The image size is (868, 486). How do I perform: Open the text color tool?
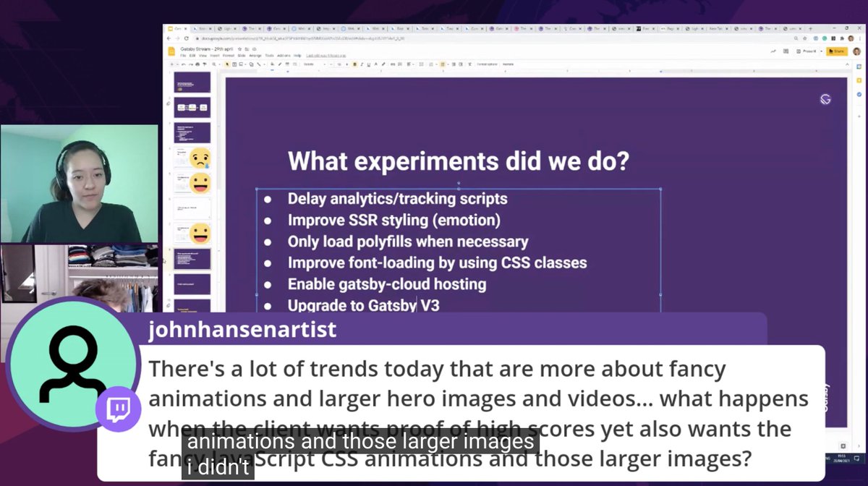point(375,64)
